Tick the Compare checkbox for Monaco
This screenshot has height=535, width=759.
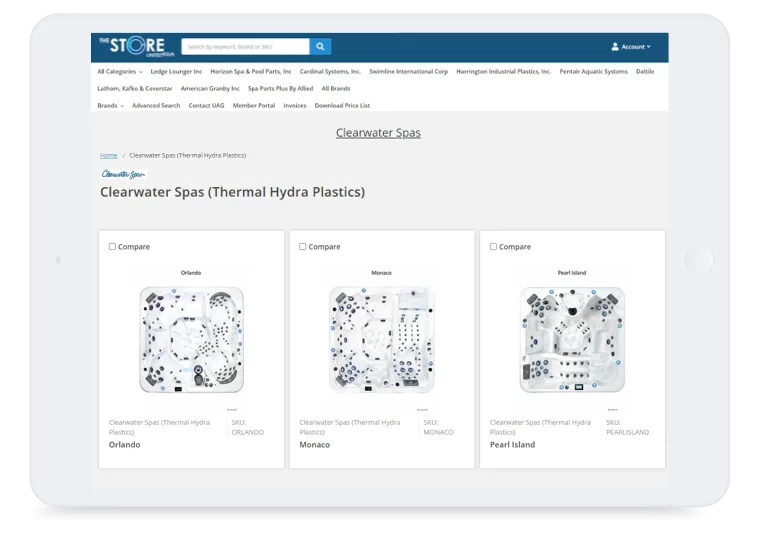click(303, 246)
